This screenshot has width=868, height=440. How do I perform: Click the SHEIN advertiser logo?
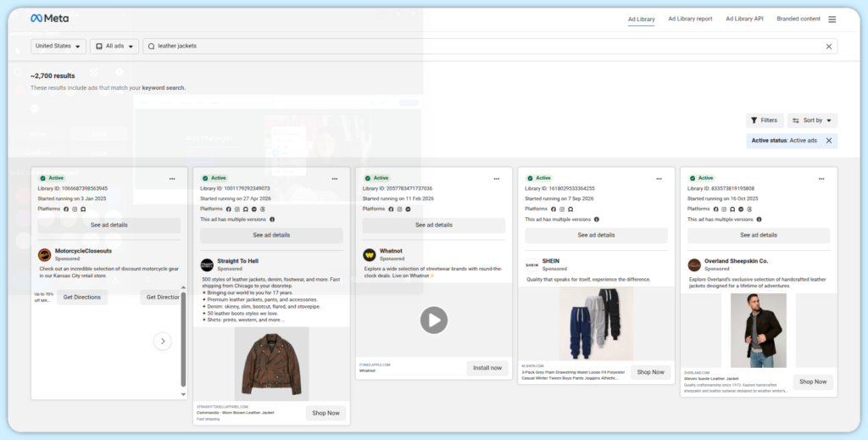(532, 265)
